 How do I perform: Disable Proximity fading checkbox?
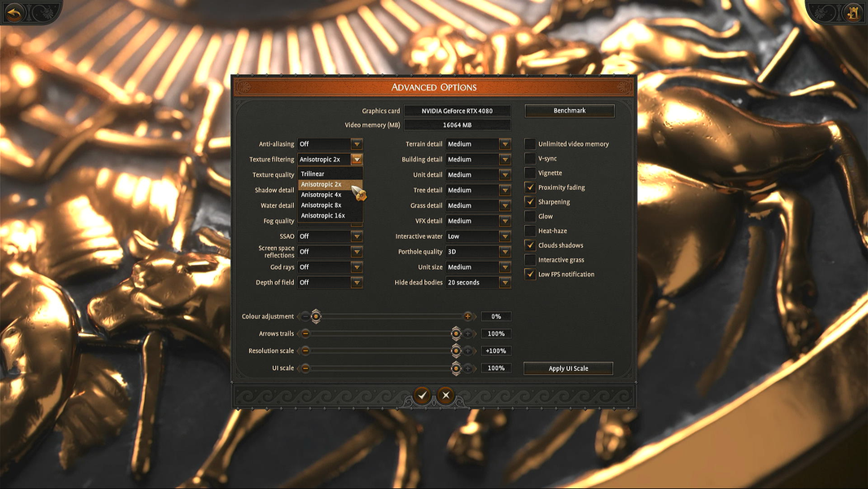point(530,187)
